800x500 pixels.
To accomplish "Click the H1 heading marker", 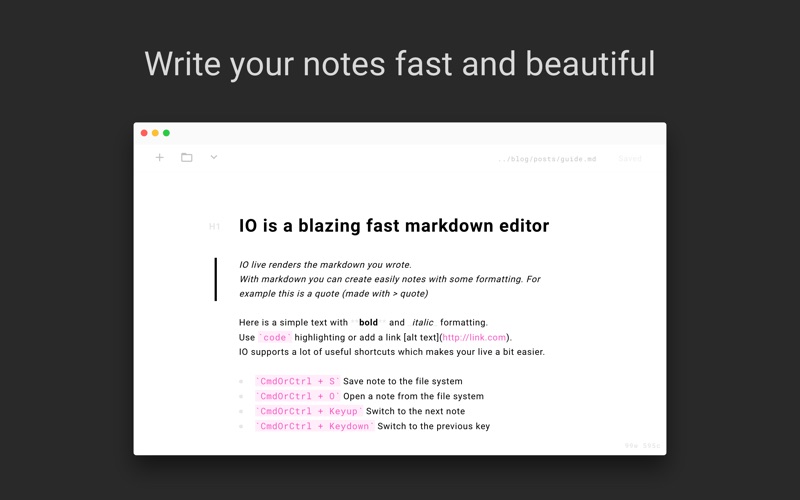I will pyautogui.click(x=214, y=227).
